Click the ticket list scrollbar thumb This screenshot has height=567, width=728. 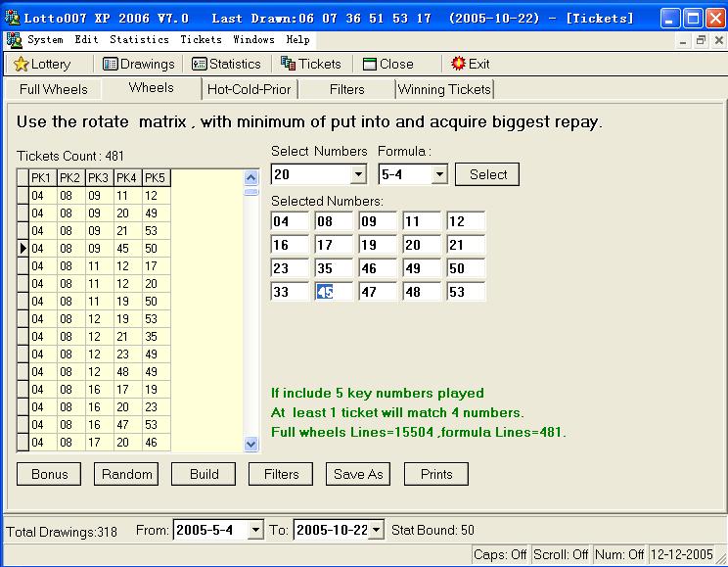251,192
